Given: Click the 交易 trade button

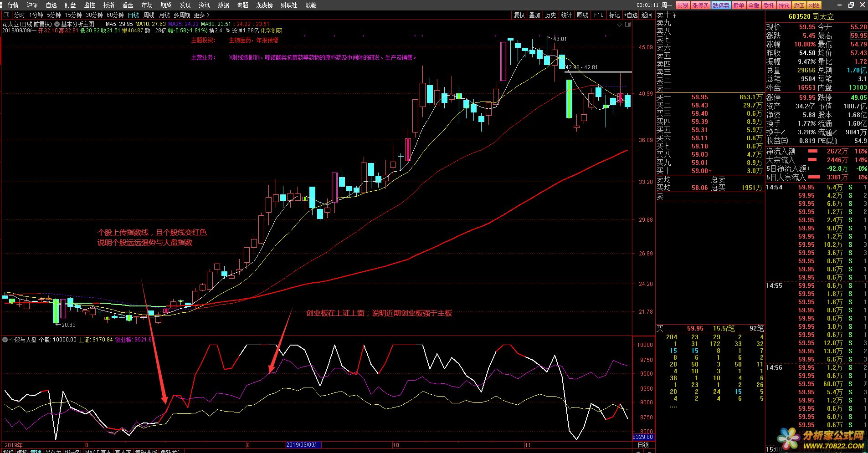Looking at the screenshot, I should (x=683, y=5).
